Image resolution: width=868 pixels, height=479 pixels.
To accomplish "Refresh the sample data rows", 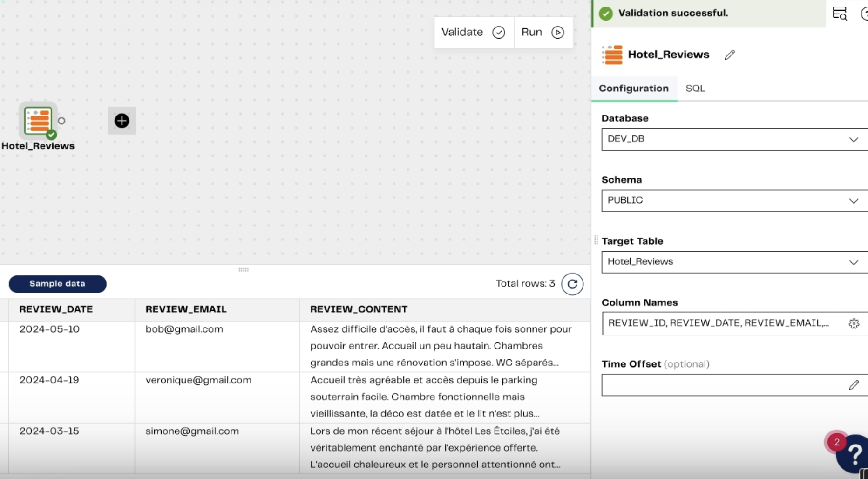I will (572, 284).
